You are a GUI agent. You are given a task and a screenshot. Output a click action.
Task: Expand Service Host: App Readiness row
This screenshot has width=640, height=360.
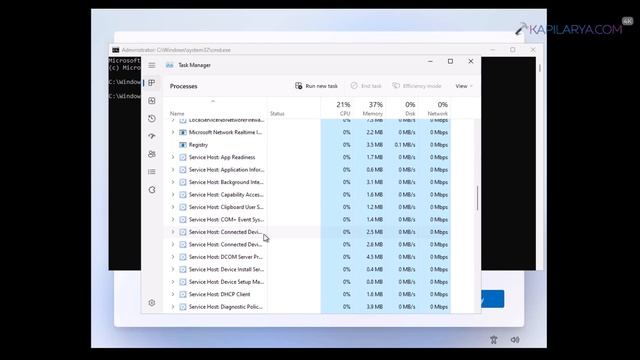pyautogui.click(x=173, y=157)
